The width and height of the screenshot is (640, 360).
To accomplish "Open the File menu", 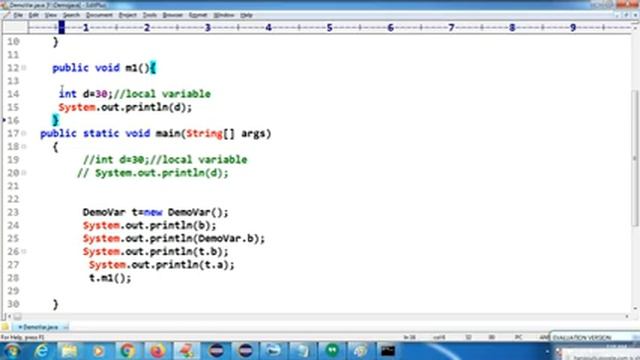I will click(x=18, y=15).
